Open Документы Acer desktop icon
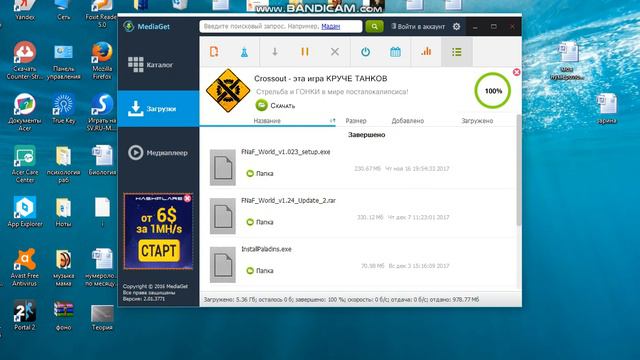Screen dimensions: 640x360 (x=24, y=112)
